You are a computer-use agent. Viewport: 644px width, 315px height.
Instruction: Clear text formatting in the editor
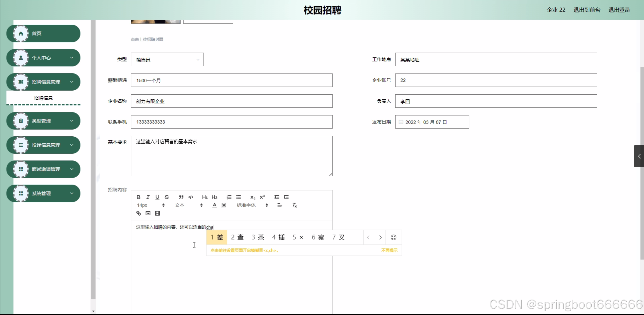[294, 205]
